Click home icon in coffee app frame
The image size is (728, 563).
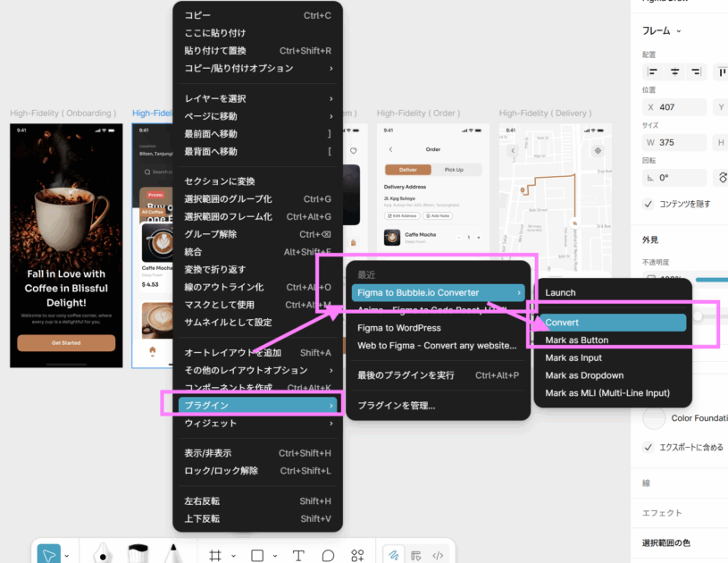coord(153,351)
